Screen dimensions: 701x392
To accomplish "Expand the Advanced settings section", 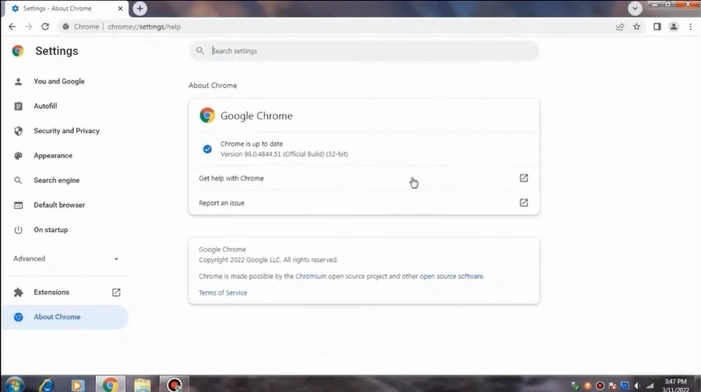I will pyautogui.click(x=66, y=259).
